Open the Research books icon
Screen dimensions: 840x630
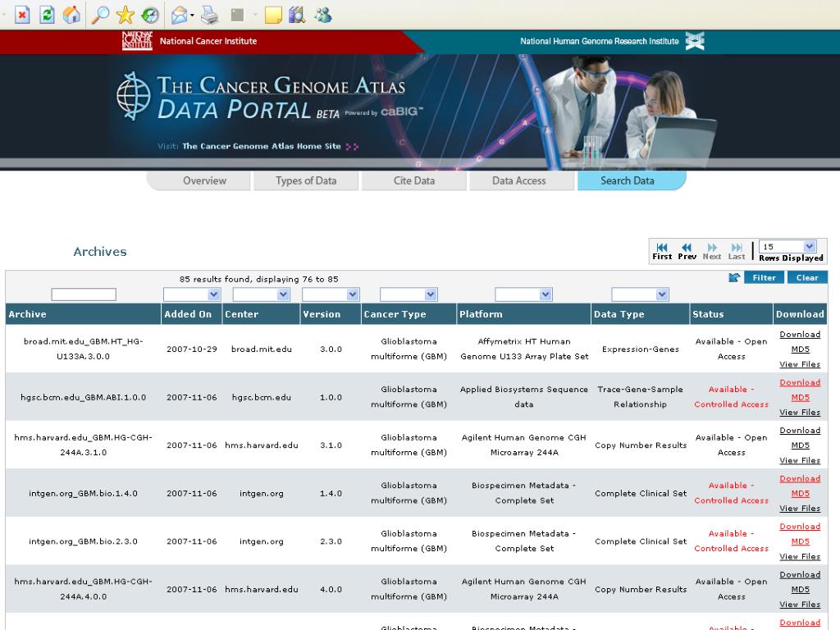297,15
